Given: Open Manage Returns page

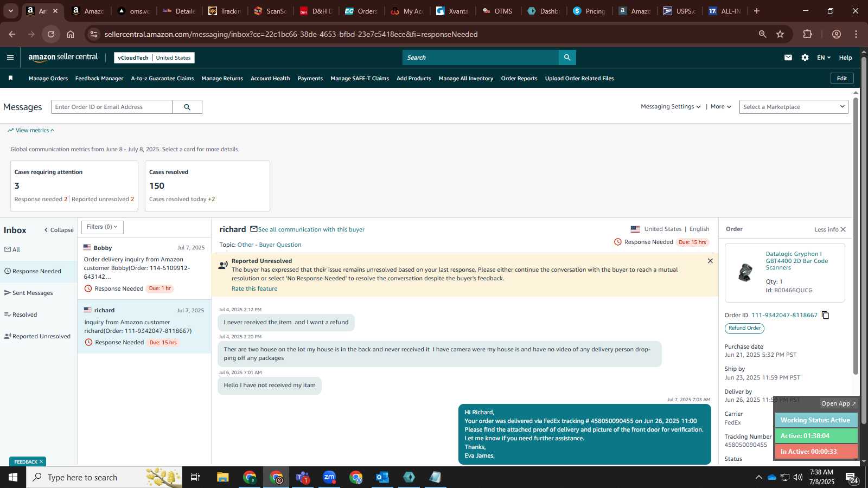Looking at the screenshot, I should tap(222, 79).
